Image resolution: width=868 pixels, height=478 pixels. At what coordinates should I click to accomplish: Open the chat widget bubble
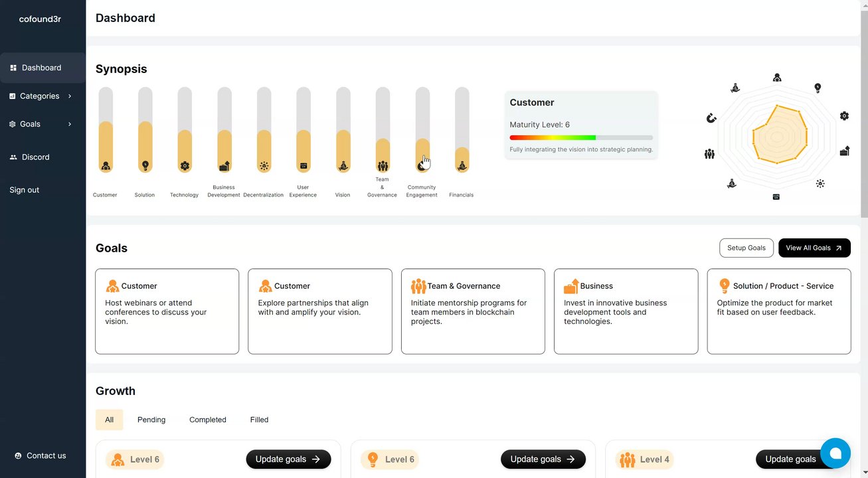[835, 453]
